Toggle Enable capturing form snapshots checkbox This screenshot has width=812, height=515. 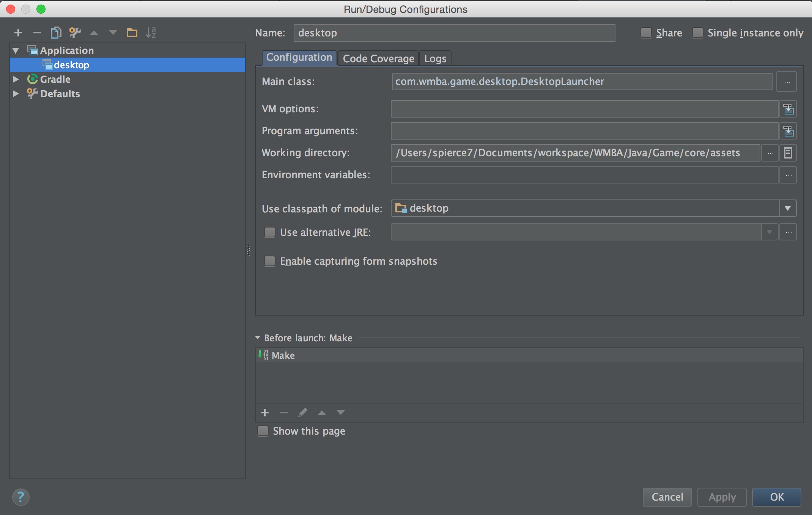tap(270, 261)
